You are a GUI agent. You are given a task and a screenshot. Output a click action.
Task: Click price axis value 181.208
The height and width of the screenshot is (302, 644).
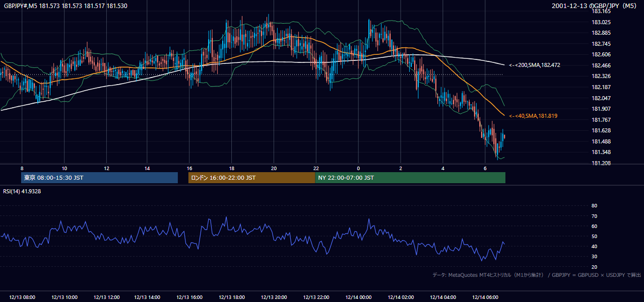pyautogui.click(x=601, y=163)
